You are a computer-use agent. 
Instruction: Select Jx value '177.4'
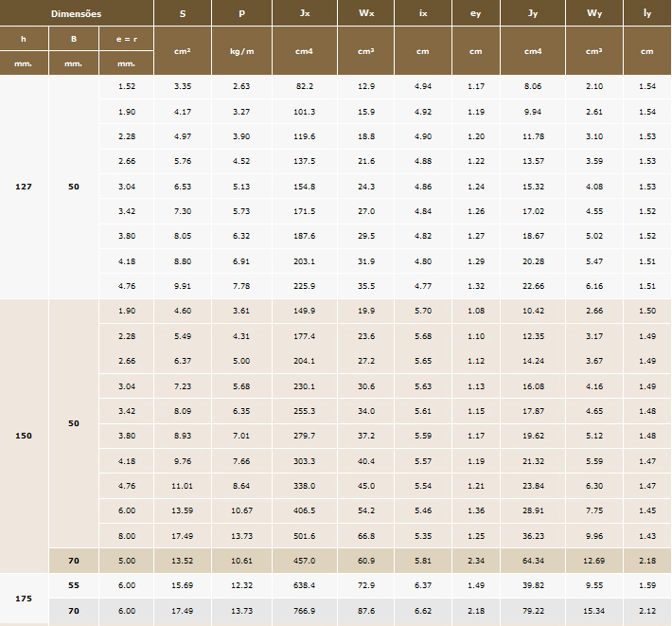pos(305,336)
